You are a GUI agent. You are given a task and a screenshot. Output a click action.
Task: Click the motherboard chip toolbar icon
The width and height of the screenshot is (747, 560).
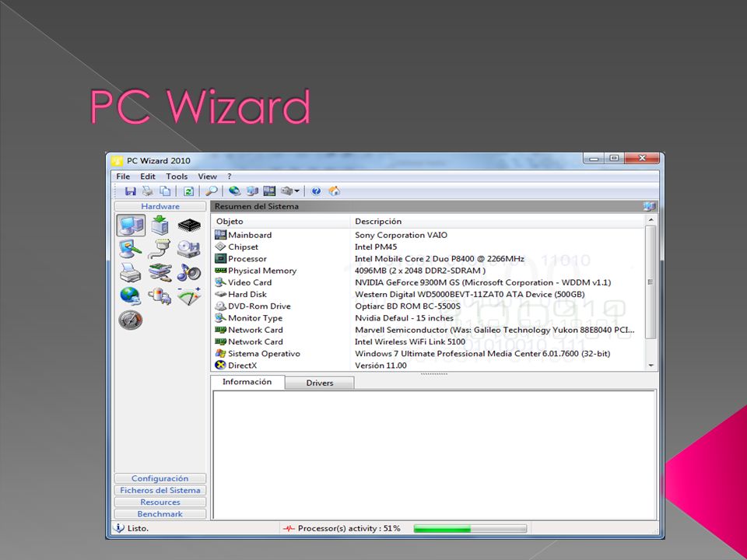[x=270, y=191]
